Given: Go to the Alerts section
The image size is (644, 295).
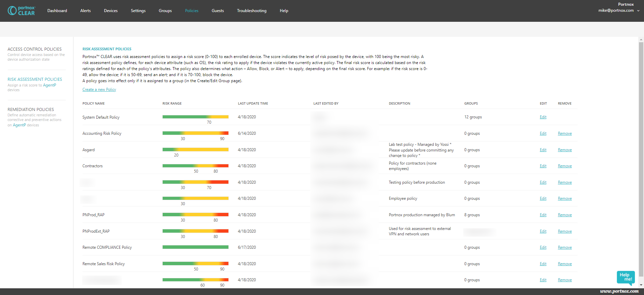Looking at the screenshot, I should coord(86,11).
